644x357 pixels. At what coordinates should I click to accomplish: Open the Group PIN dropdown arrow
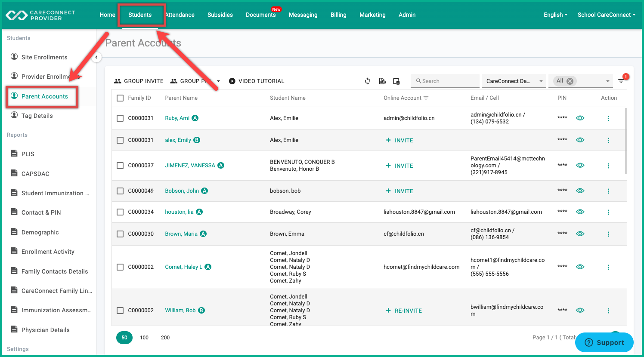(x=218, y=81)
